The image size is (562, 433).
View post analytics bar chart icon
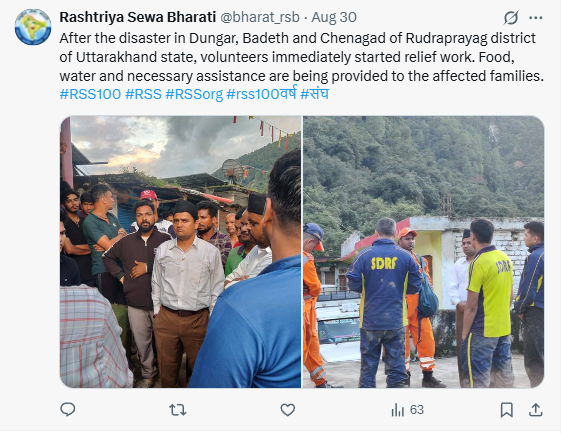(397, 410)
